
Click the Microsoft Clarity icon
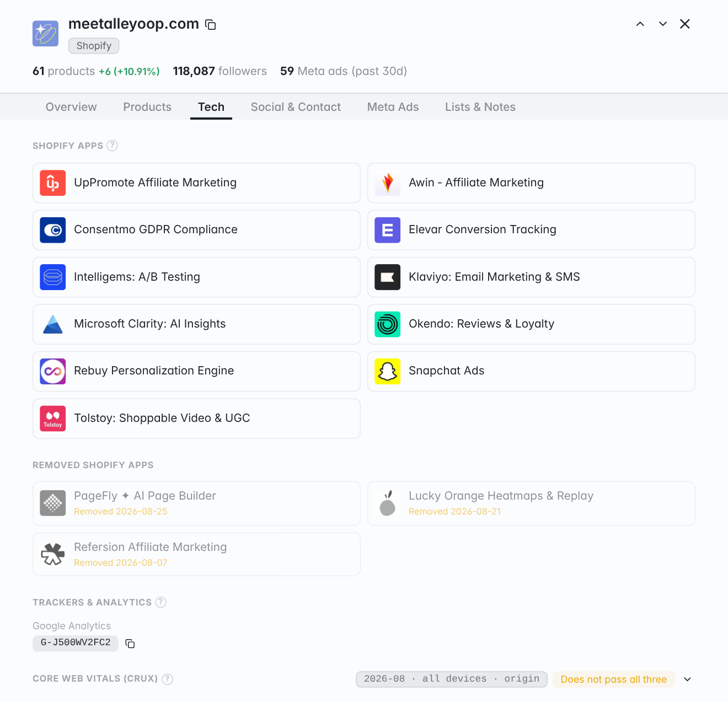pyautogui.click(x=53, y=324)
